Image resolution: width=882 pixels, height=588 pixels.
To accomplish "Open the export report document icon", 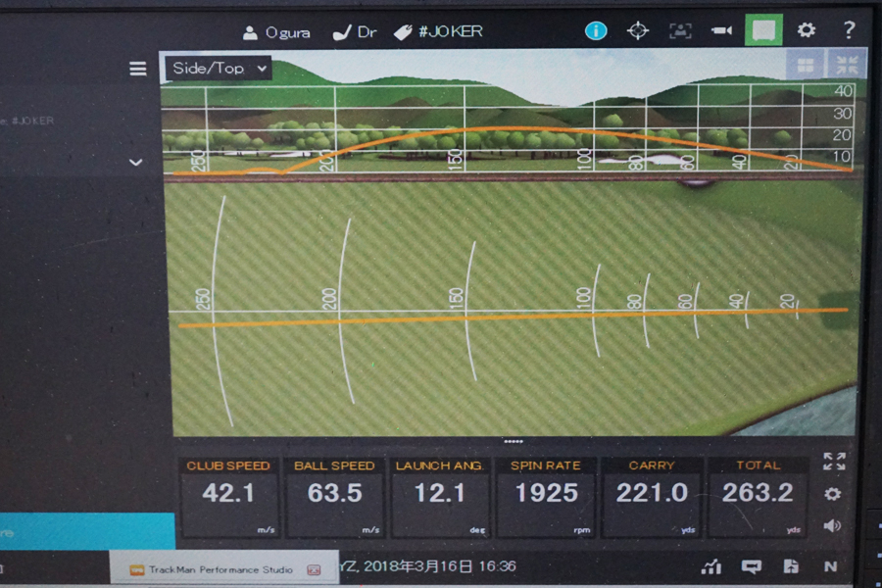I will click(791, 566).
